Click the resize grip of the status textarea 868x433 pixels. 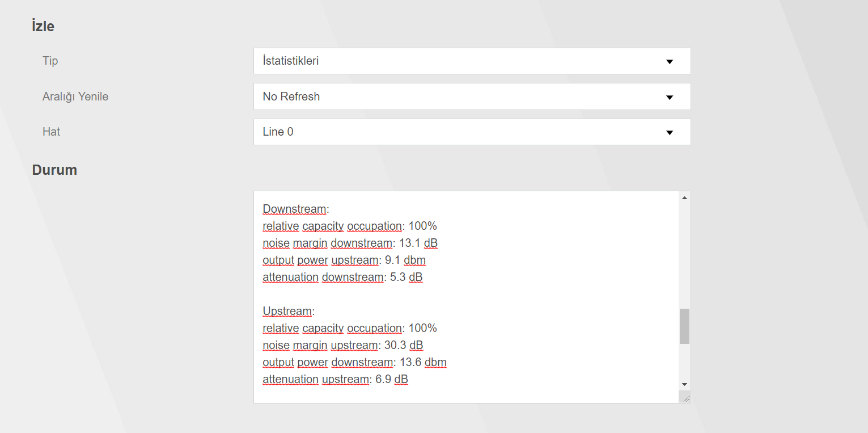pyautogui.click(x=685, y=398)
